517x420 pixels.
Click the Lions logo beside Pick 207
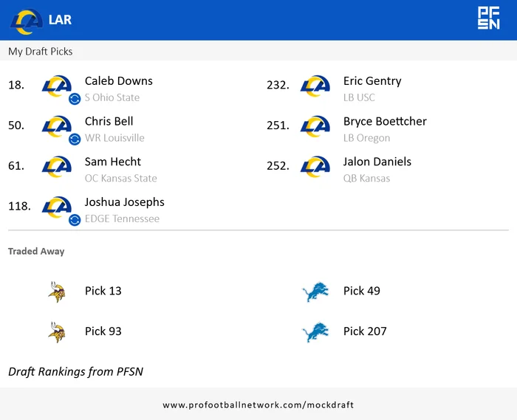coord(315,332)
